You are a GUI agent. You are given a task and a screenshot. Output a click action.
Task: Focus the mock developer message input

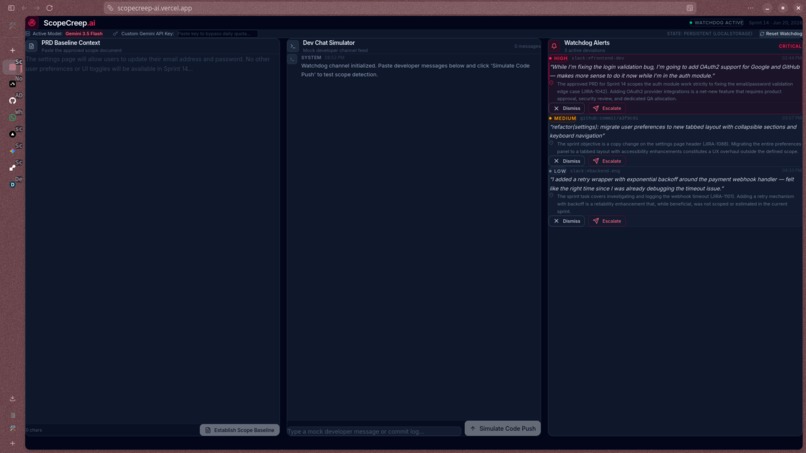[x=374, y=431]
